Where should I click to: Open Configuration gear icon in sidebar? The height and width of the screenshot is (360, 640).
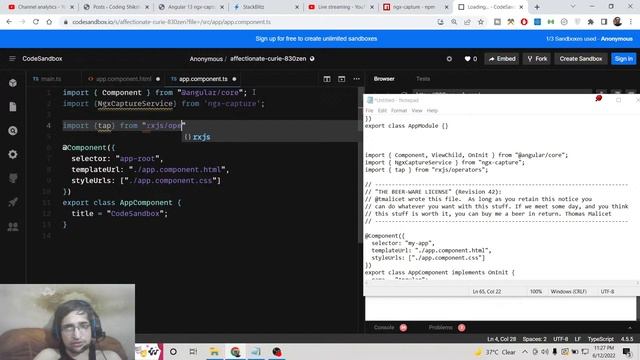(x=13, y=154)
